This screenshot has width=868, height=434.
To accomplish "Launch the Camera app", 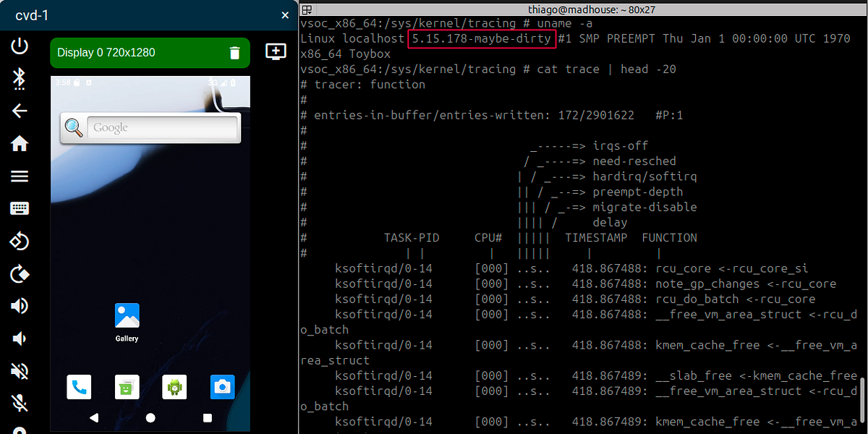I will pos(222,387).
